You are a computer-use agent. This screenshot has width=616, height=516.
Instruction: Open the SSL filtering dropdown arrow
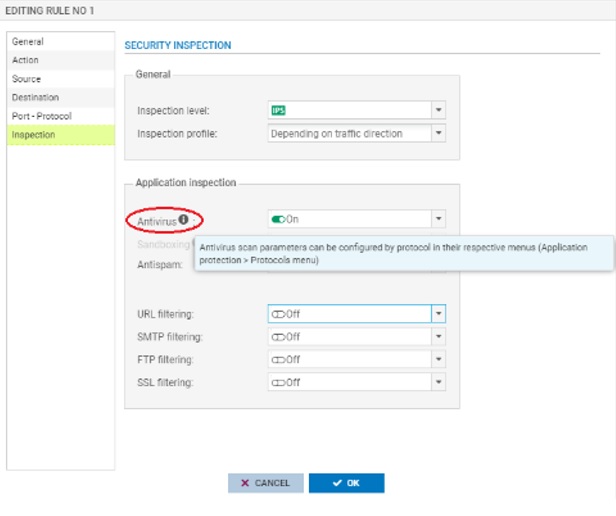coord(438,382)
